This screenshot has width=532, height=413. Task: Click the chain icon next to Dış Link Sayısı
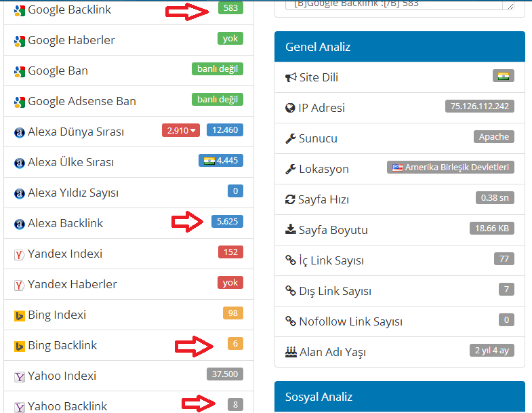pos(291,291)
